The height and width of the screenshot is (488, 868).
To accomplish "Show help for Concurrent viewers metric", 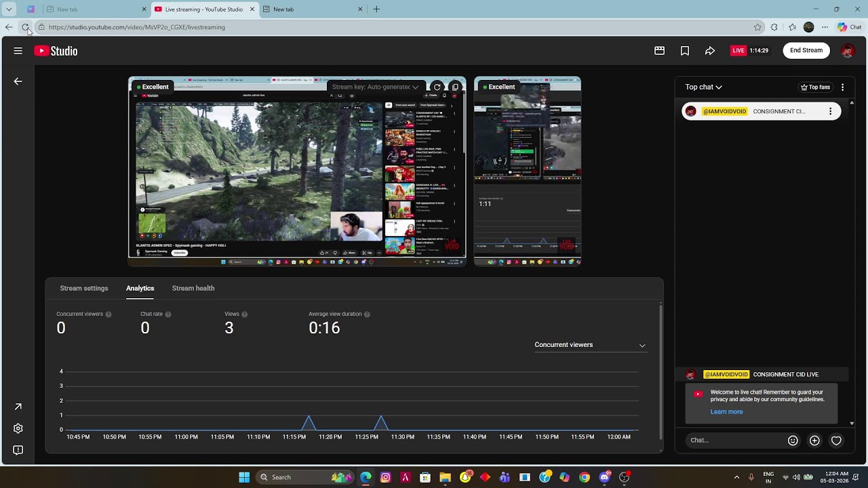I will pos(108,314).
